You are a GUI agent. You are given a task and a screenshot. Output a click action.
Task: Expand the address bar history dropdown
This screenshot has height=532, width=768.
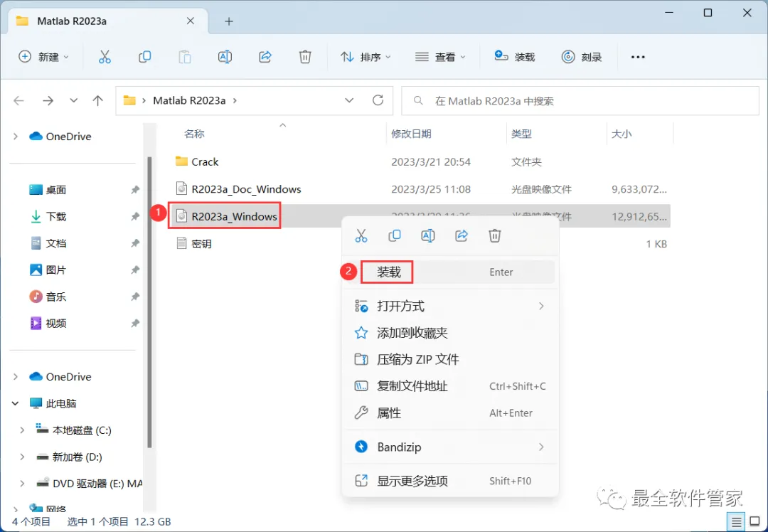tap(349, 100)
